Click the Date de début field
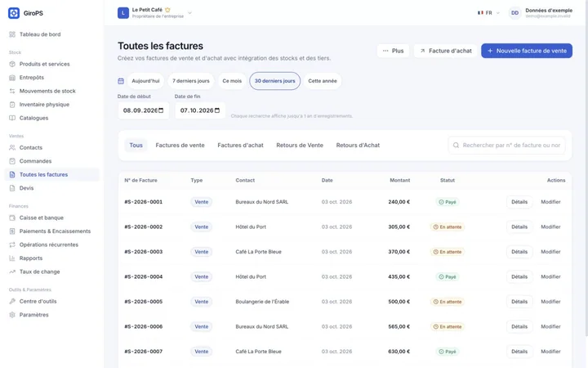The image size is (588, 368). [x=143, y=110]
